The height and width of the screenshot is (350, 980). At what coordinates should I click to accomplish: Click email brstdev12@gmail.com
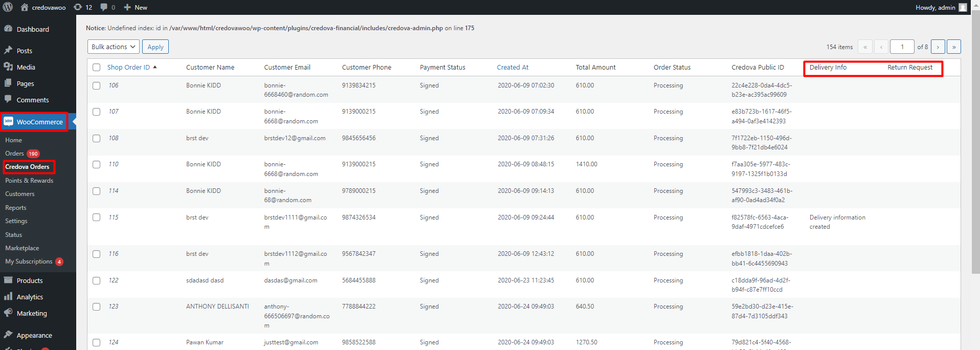click(295, 138)
